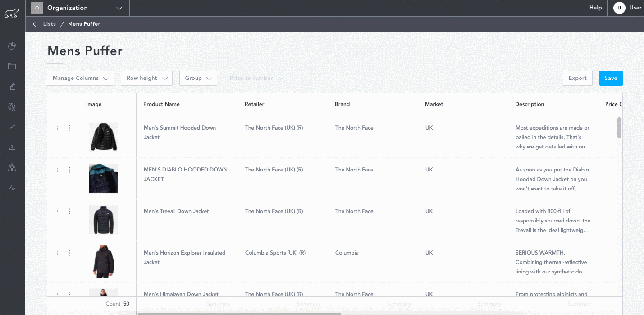This screenshot has height=315, width=644.
Task: Open row menu for Men's Summit Hooded Down Jacket
Action: (69, 128)
